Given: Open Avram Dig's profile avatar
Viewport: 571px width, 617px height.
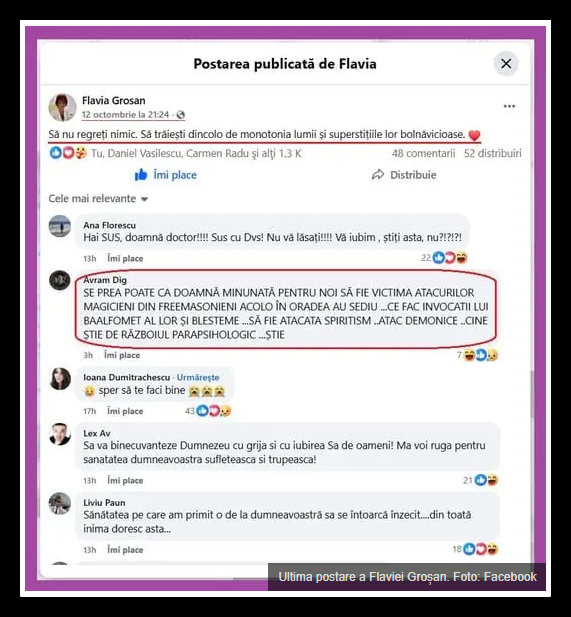Looking at the screenshot, I should (60, 280).
